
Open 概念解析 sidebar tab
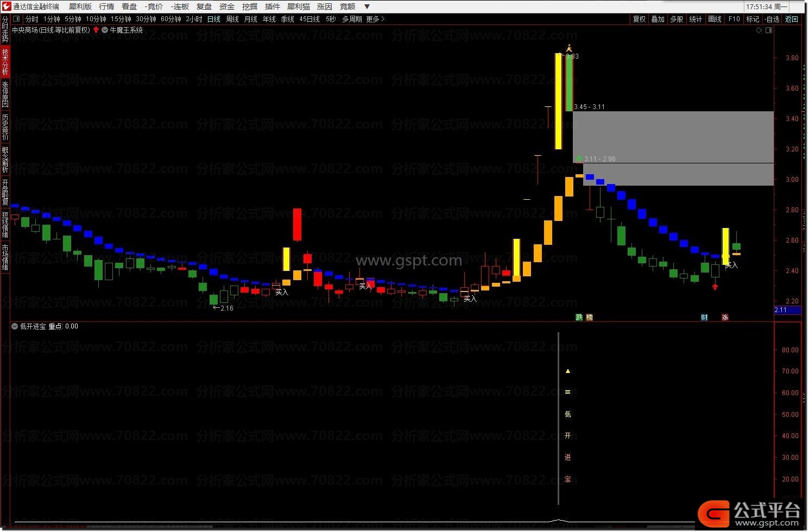point(5,159)
